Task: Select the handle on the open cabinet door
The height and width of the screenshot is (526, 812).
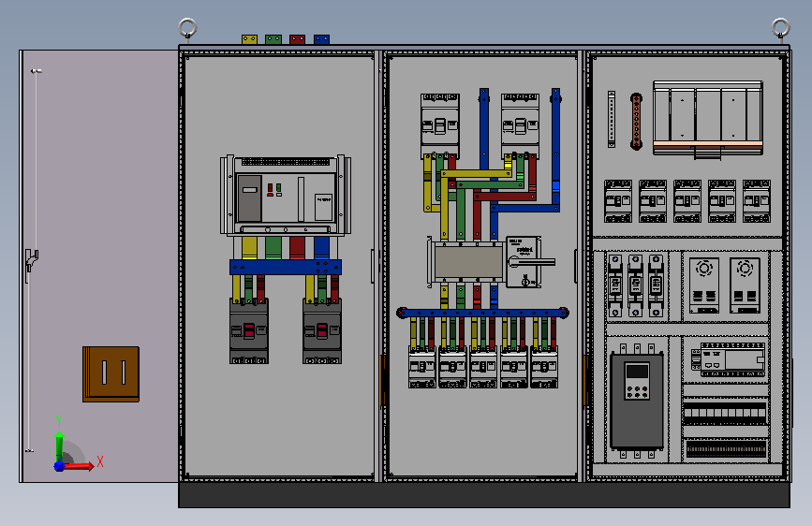Action: 31,260
